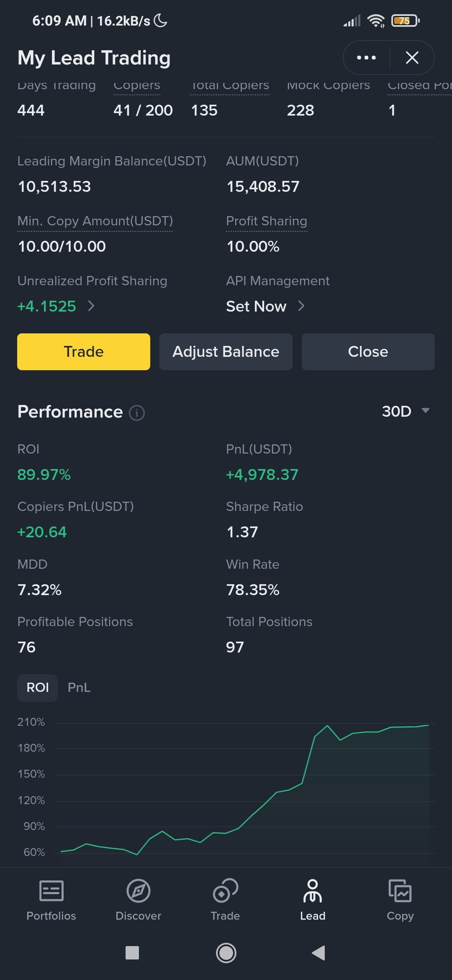Tap the Close lead trading button
This screenshot has width=452, height=980.
pos(368,351)
